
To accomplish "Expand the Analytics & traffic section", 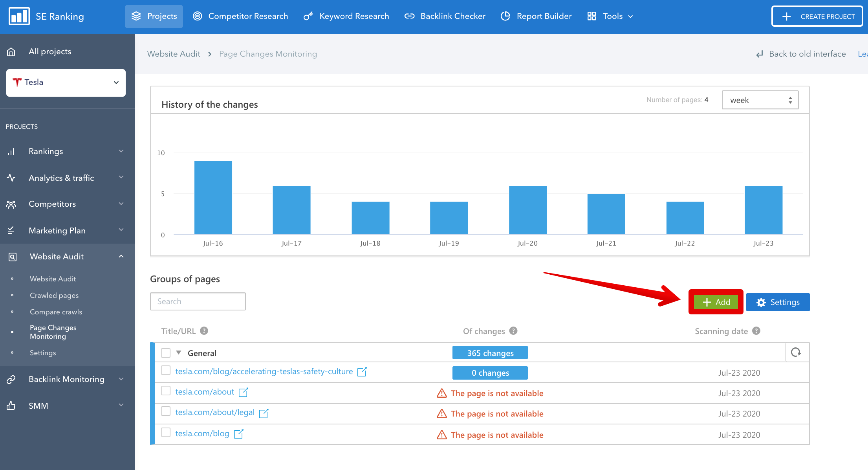I will click(121, 177).
